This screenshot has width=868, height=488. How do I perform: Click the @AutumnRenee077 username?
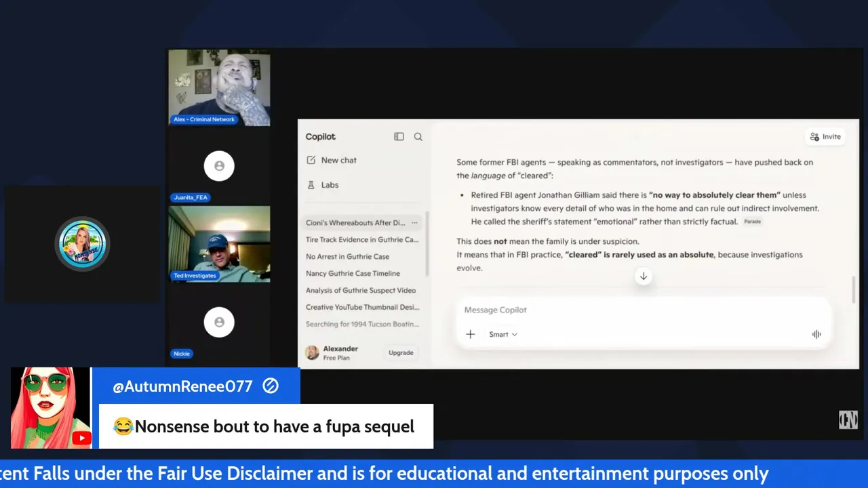pyautogui.click(x=182, y=386)
